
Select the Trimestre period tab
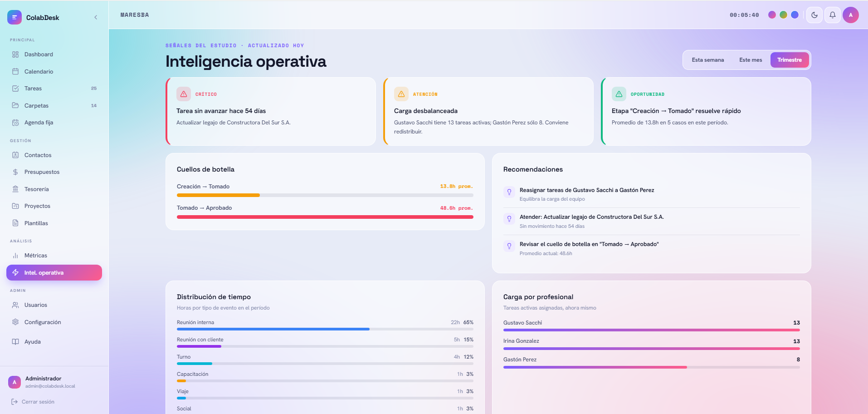790,60
